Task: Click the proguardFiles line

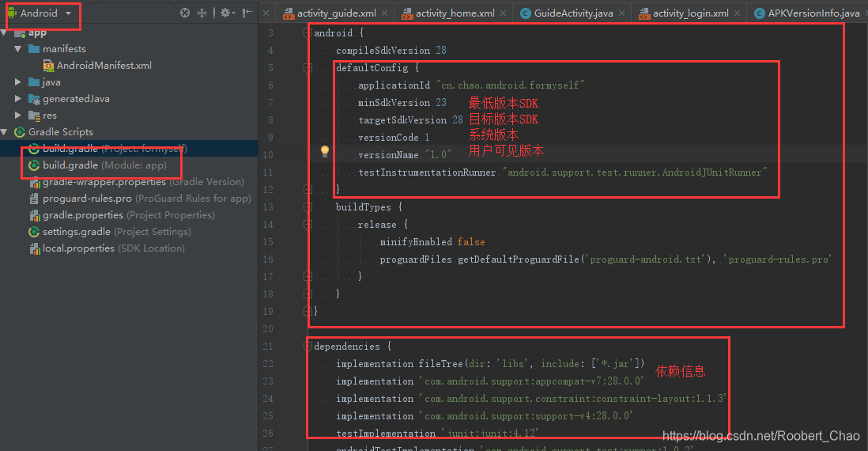Action: coord(606,260)
